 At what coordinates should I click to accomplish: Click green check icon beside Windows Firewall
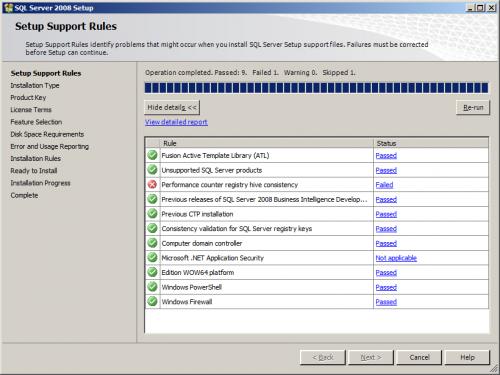click(x=152, y=302)
